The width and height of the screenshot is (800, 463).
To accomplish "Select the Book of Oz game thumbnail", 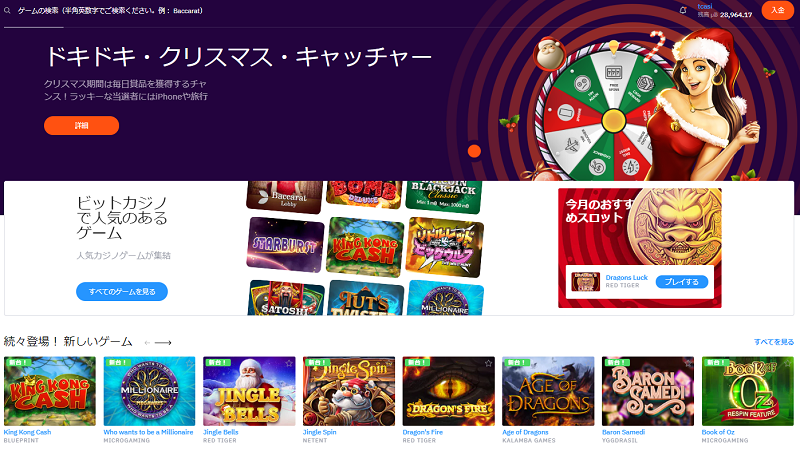I will tap(747, 391).
